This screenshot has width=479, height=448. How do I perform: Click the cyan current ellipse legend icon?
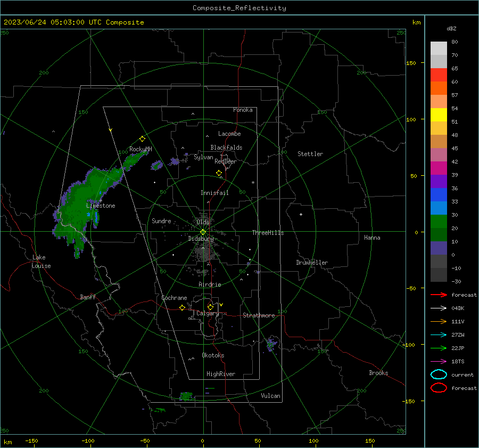439,374
